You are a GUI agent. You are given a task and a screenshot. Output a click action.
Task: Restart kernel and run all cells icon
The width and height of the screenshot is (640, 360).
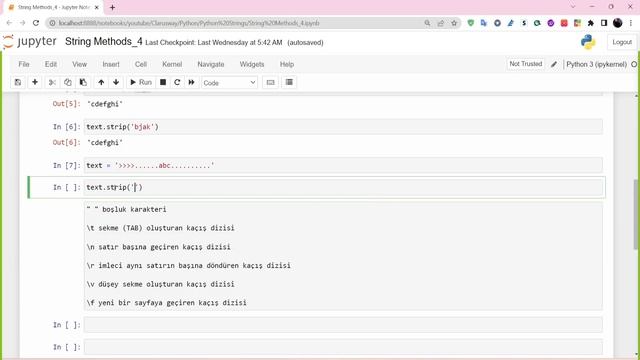[x=191, y=82]
